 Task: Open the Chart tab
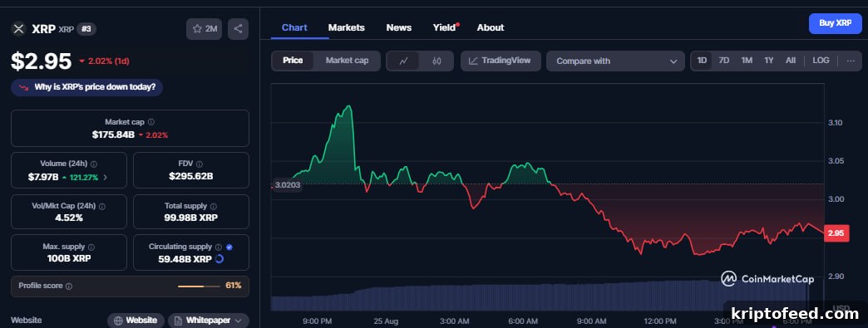[294, 27]
